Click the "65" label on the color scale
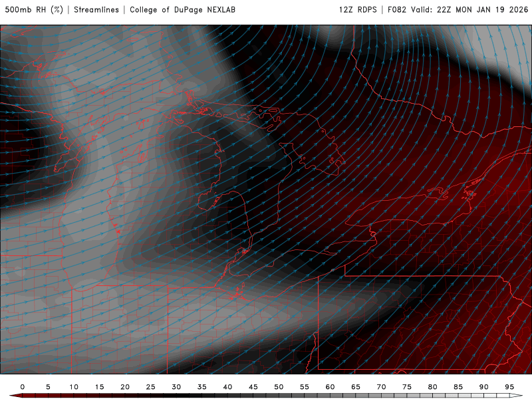Viewport: 532px width, 399px height. point(356,387)
